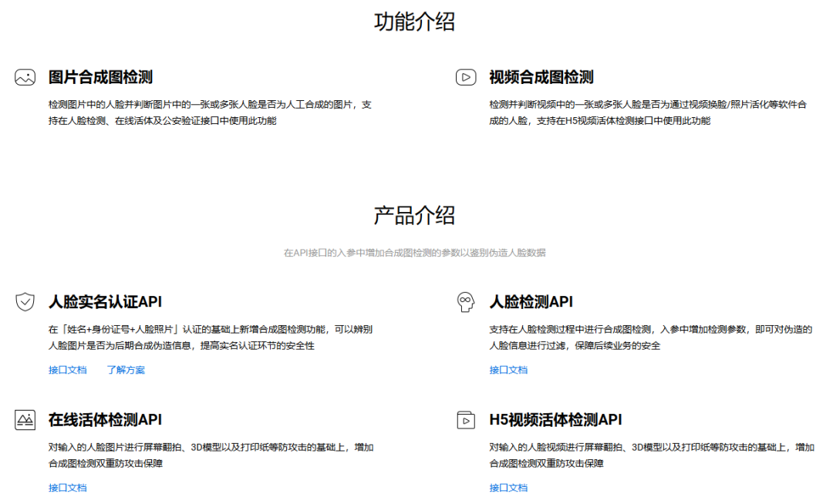
Task: Click the 视频合成图检测 play icon
Action: tap(466, 77)
